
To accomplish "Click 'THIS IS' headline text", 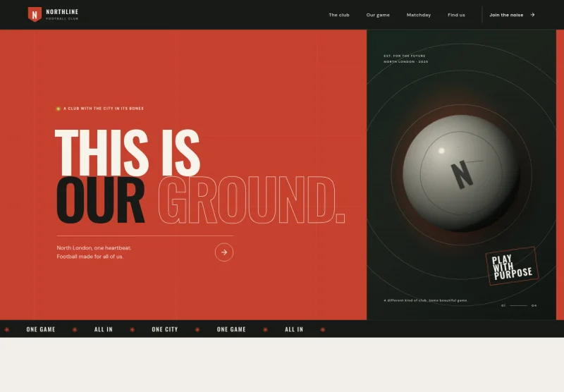I will point(128,152).
